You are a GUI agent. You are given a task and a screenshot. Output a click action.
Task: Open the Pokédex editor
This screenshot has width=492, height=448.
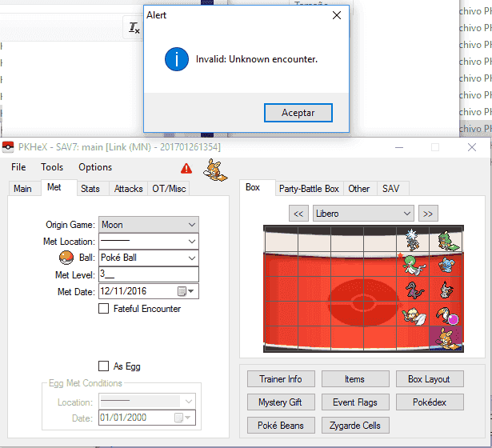[x=430, y=402]
